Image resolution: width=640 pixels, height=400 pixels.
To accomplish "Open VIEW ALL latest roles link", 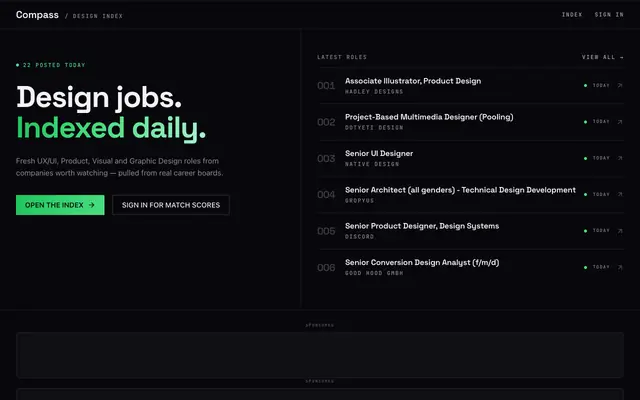I will pos(602,57).
